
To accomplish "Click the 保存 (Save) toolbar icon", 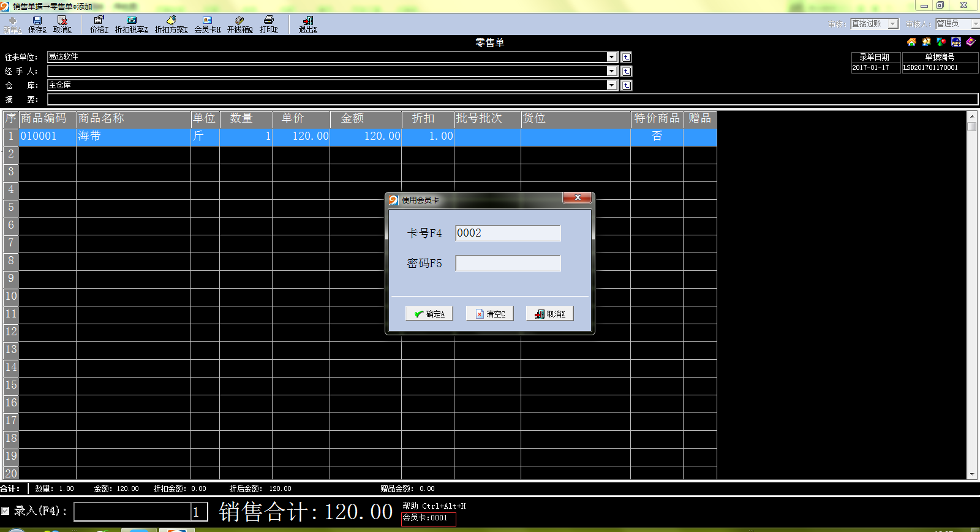I will 37,24.
